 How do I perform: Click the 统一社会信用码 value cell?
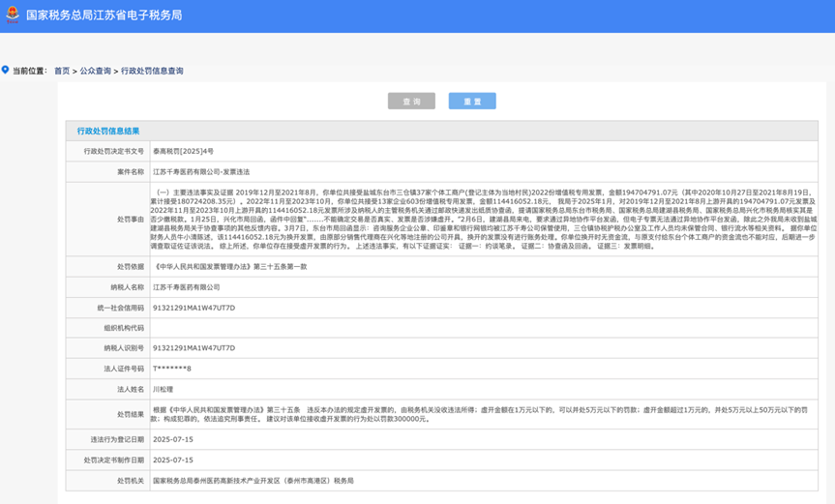(x=194, y=308)
